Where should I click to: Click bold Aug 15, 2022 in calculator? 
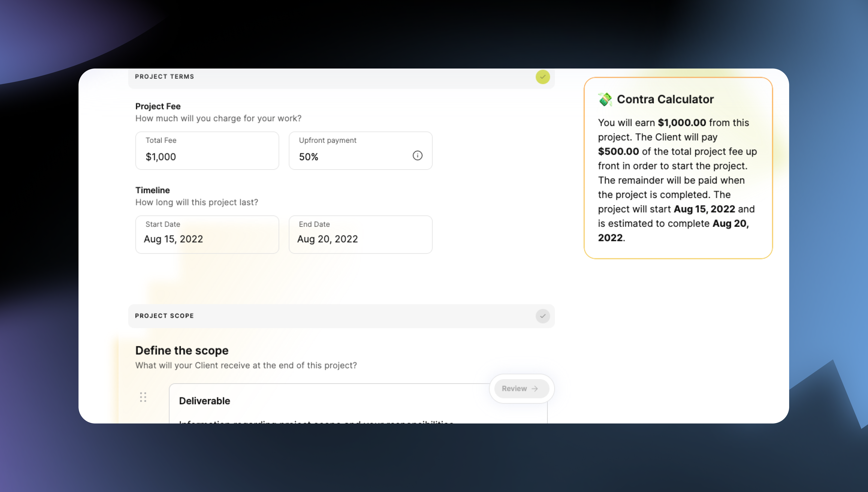coord(704,209)
